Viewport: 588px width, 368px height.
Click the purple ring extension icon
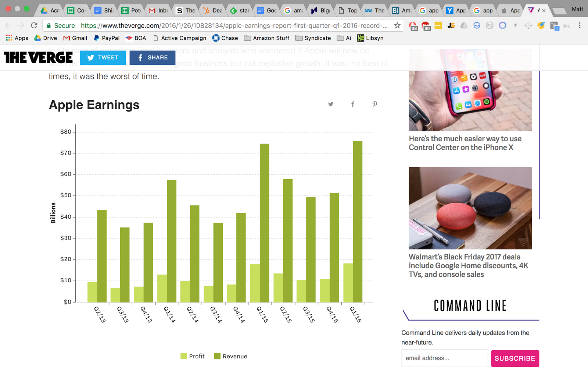pyautogui.click(x=502, y=25)
